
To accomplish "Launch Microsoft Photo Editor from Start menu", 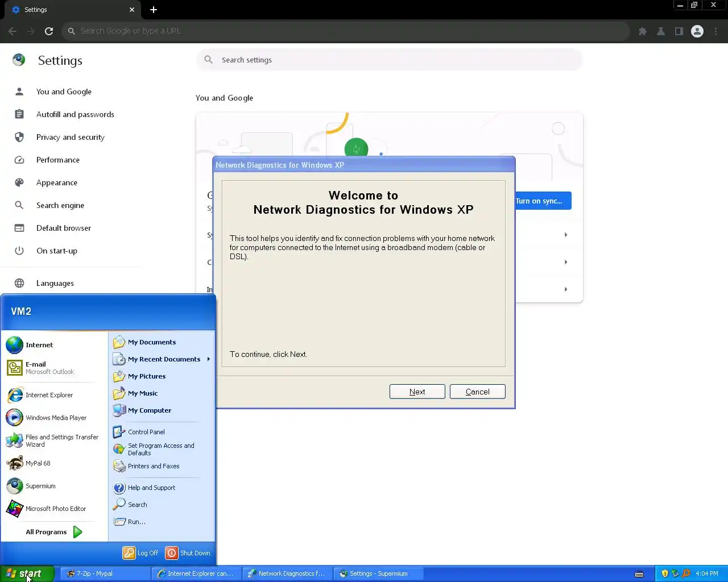I will pos(55,509).
